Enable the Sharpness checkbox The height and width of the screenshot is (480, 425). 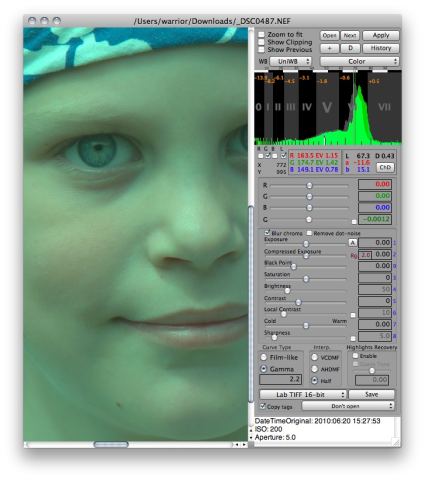tap(353, 339)
